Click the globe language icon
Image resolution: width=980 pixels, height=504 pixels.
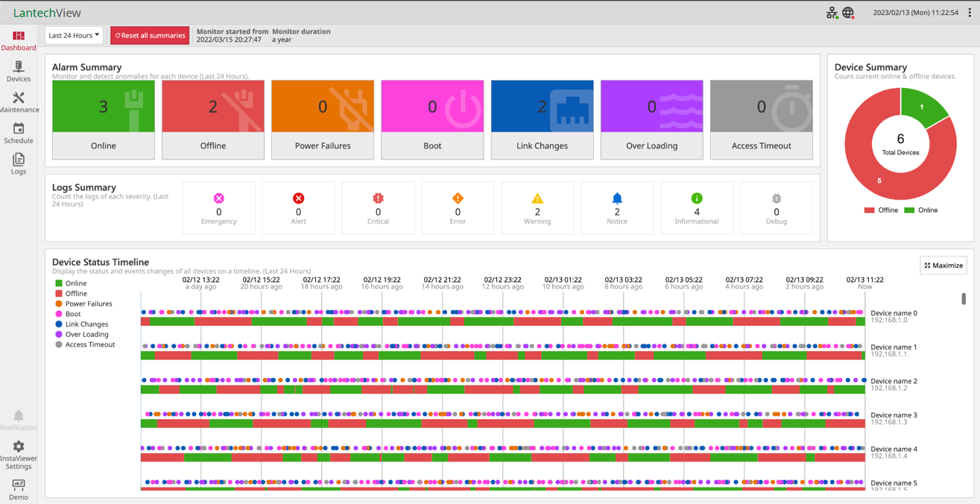[x=848, y=13]
